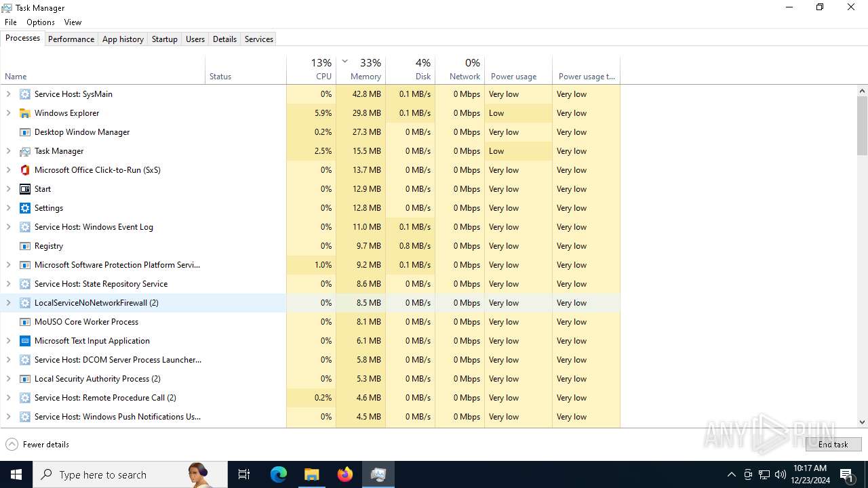Image resolution: width=868 pixels, height=488 pixels.
Task: Open Microsoft Edge from the taskbar
Action: [x=279, y=474]
